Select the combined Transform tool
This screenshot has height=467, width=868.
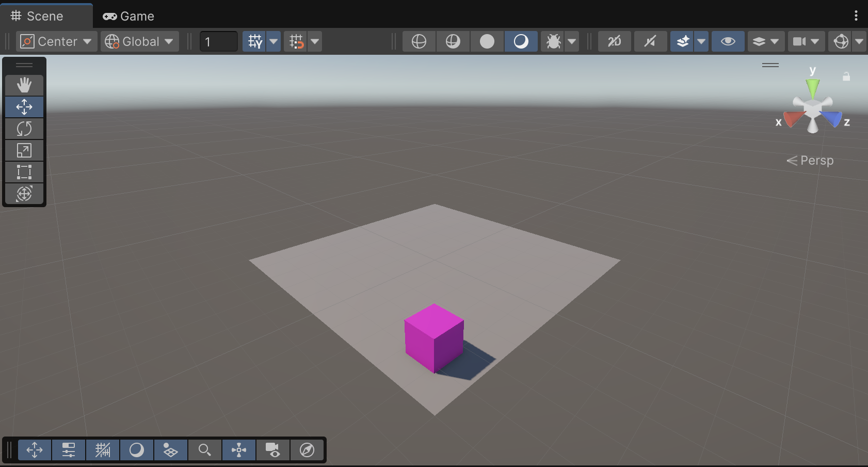click(24, 194)
